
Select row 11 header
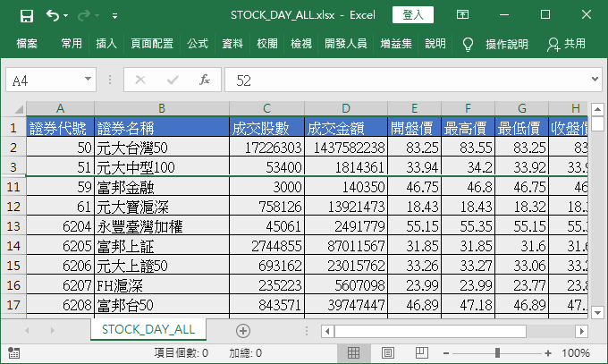13,187
